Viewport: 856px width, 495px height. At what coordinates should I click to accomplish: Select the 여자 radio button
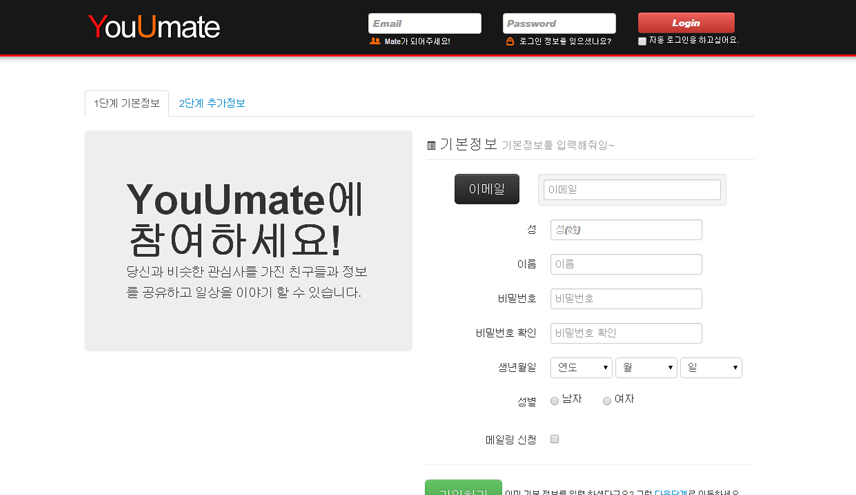coord(607,401)
